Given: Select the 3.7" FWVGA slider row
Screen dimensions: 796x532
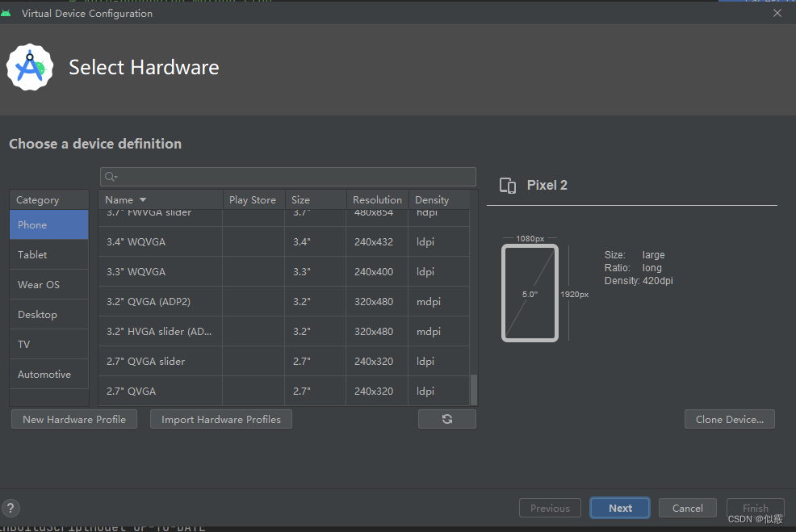Looking at the screenshot, I should (284, 217).
